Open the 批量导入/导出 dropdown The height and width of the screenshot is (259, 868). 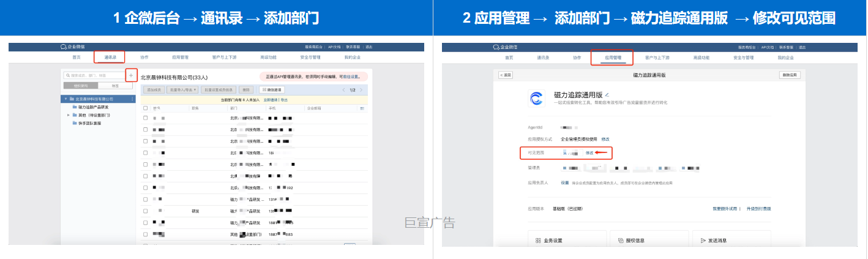pos(182,90)
